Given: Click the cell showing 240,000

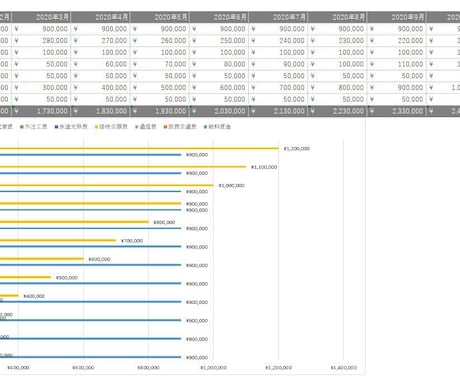Looking at the screenshot, I should (x=278, y=41).
